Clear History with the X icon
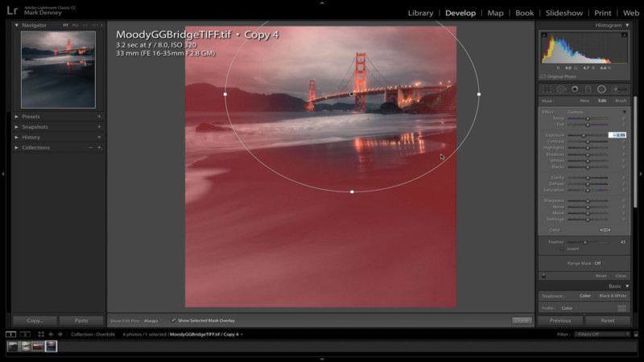 (x=99, y=138)
